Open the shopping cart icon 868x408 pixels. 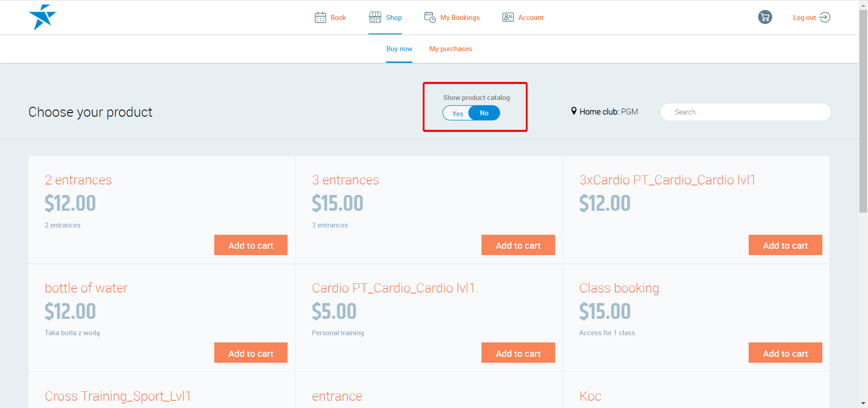(764, 17)
